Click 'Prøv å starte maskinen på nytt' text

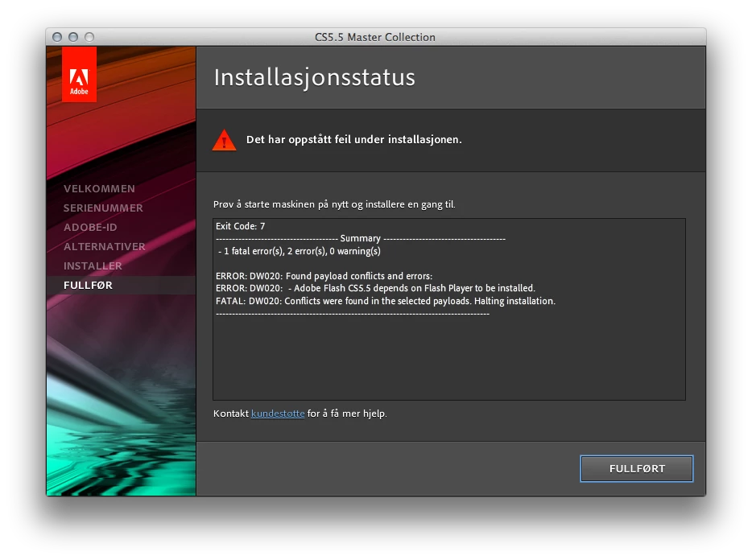(334, 204)
